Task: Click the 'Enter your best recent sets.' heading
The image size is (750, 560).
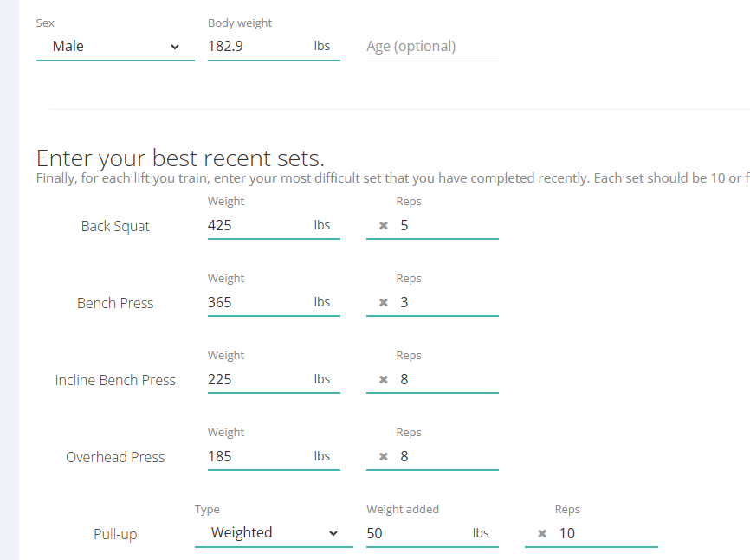Action: click(x=180, y=158)
